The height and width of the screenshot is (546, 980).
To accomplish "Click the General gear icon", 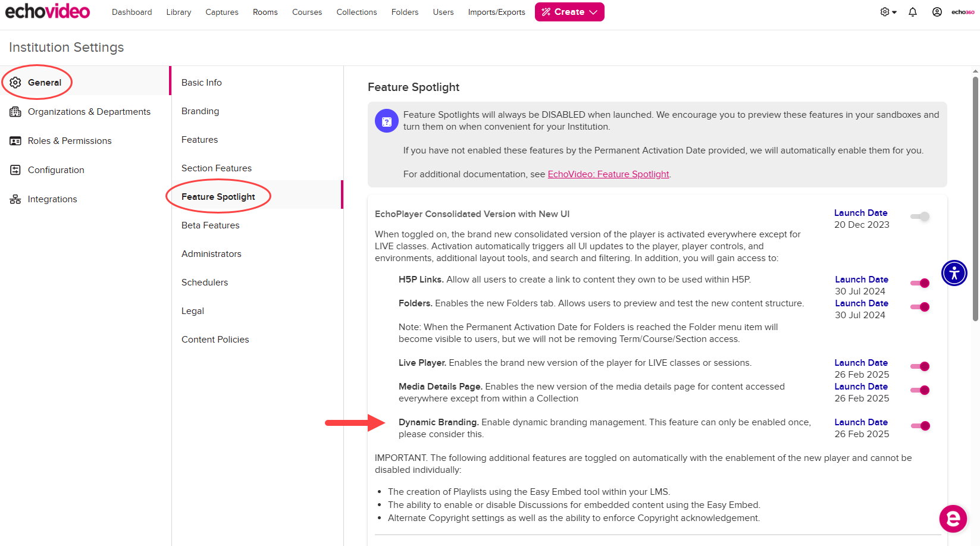I will (15, 83).
